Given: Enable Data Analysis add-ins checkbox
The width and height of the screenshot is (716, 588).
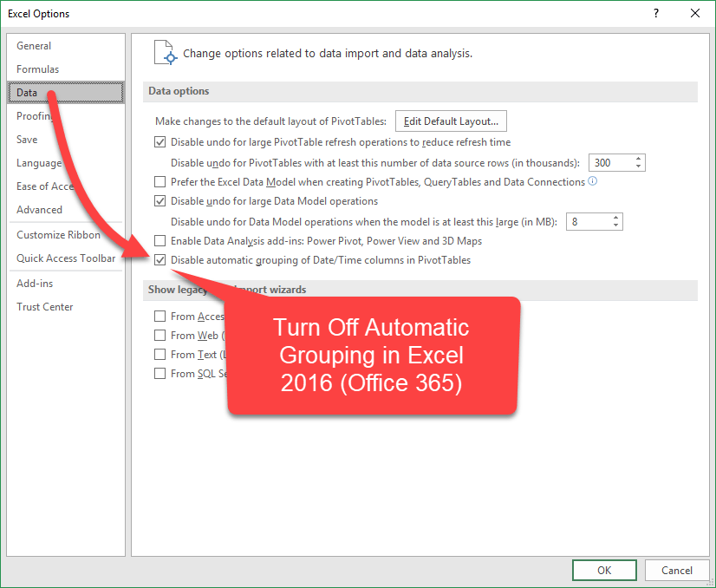Looking at the screenshot, I should [x=159, y=241].
